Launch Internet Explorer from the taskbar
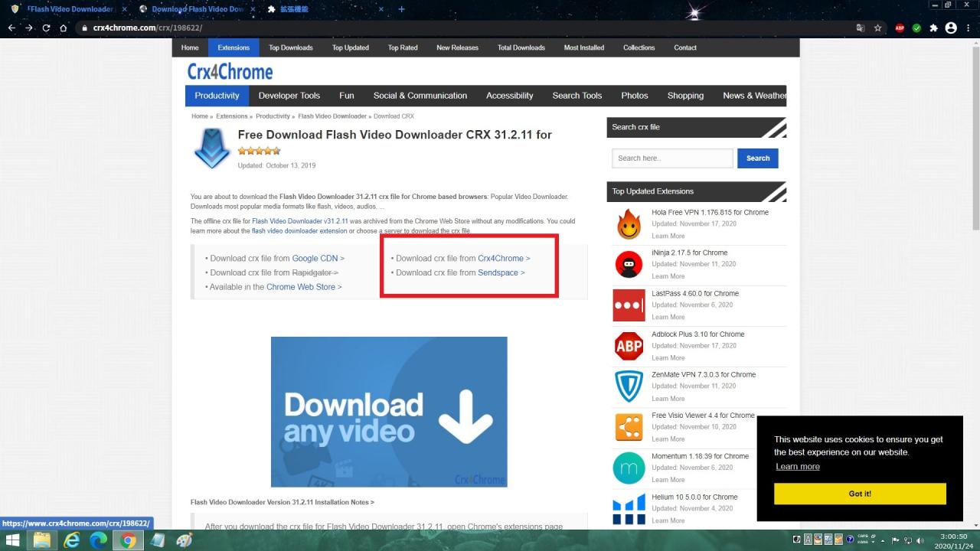 pos(71,540)
